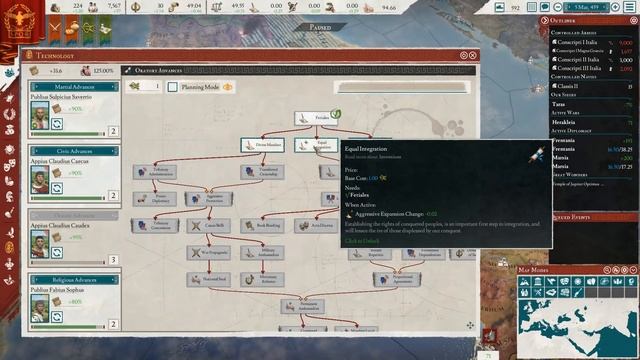The width and height of the screenshot is (640, 360).
Task: Click the crossed swords alert banner
Action: (x=55, y=29)
